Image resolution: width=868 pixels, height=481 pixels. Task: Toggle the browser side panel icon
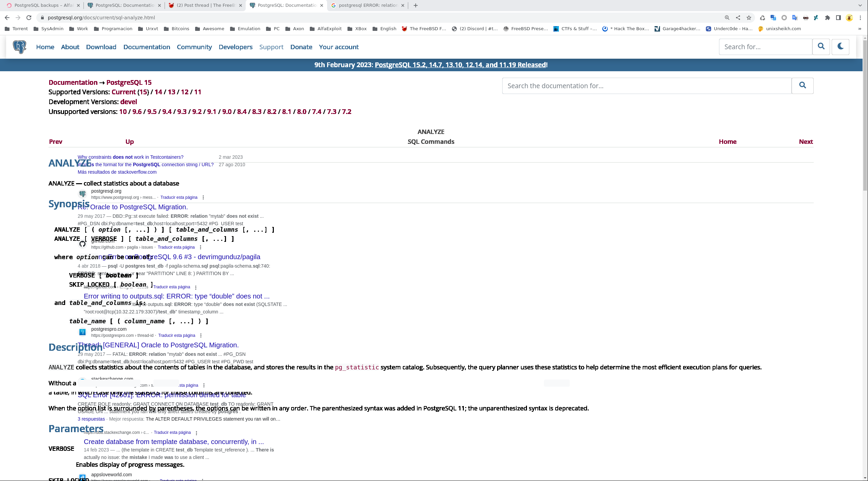[x=838, y=18]
